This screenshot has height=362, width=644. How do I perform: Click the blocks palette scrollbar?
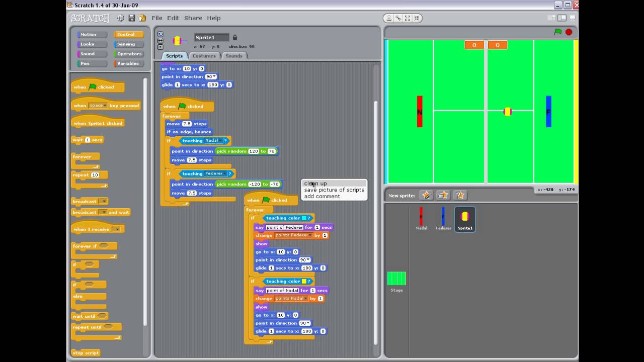146,201
